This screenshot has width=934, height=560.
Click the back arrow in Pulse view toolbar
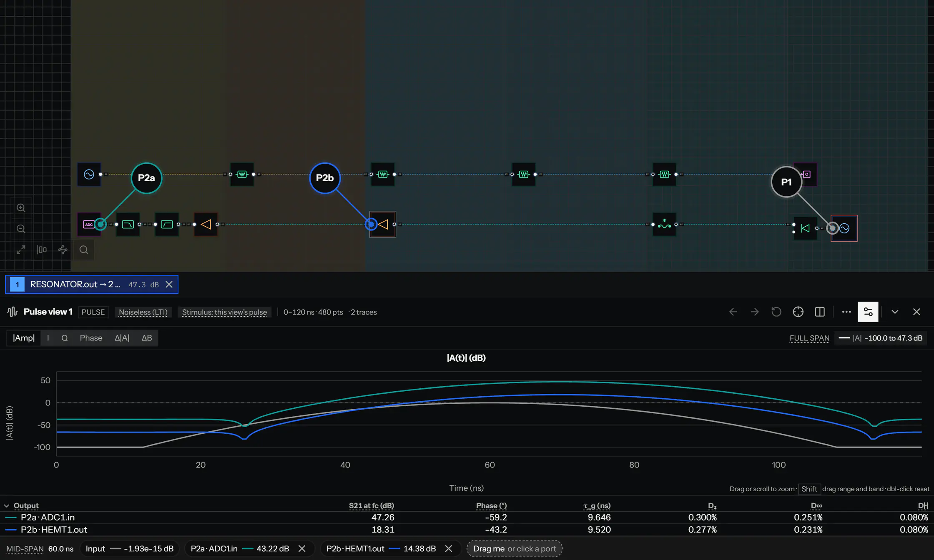point(733,312)
